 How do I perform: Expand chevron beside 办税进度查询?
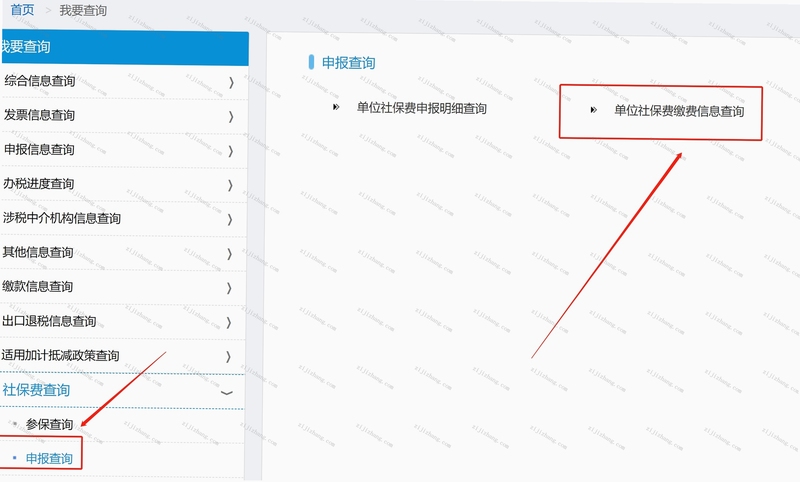point(230,185)
